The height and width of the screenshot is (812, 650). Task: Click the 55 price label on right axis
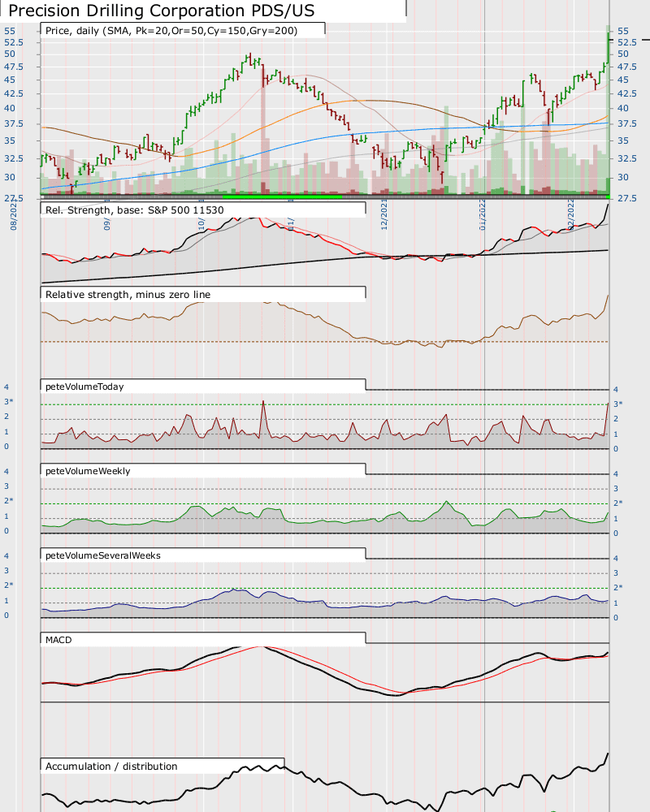(623, 31)
